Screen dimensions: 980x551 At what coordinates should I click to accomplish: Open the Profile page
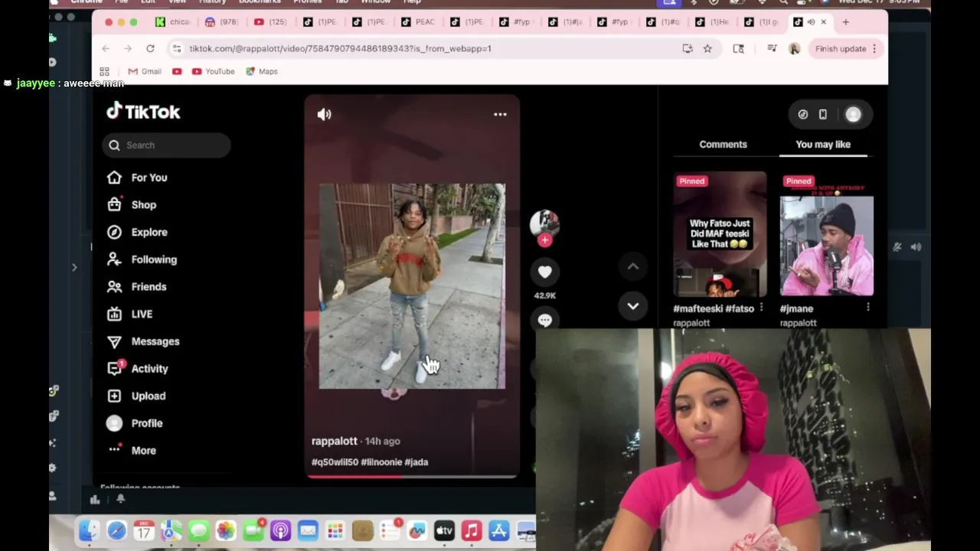[135, 423]
